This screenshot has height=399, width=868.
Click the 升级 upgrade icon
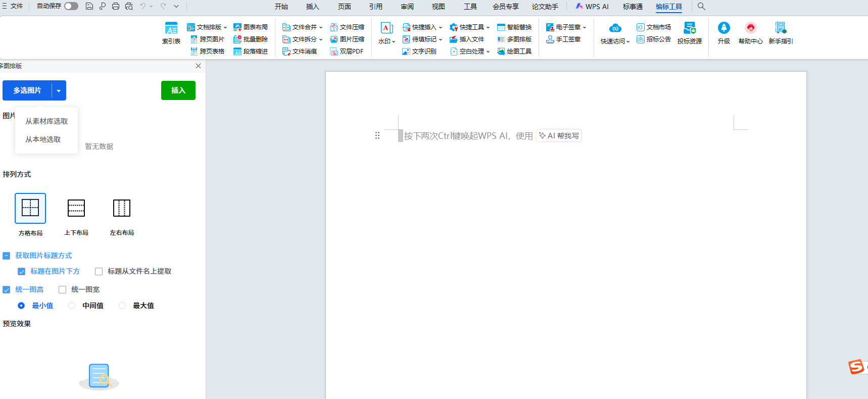[724, 28]
